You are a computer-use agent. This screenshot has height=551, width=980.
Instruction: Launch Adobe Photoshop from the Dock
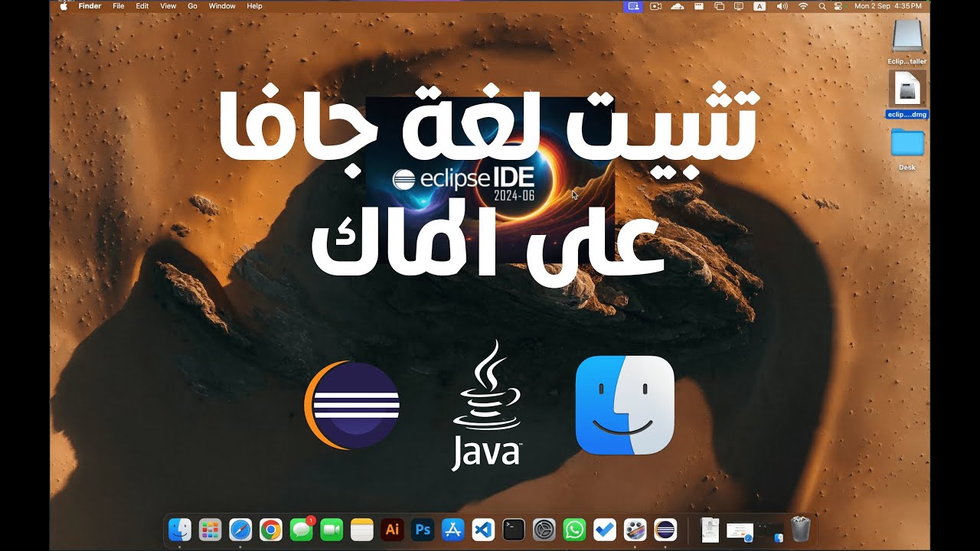423,529
